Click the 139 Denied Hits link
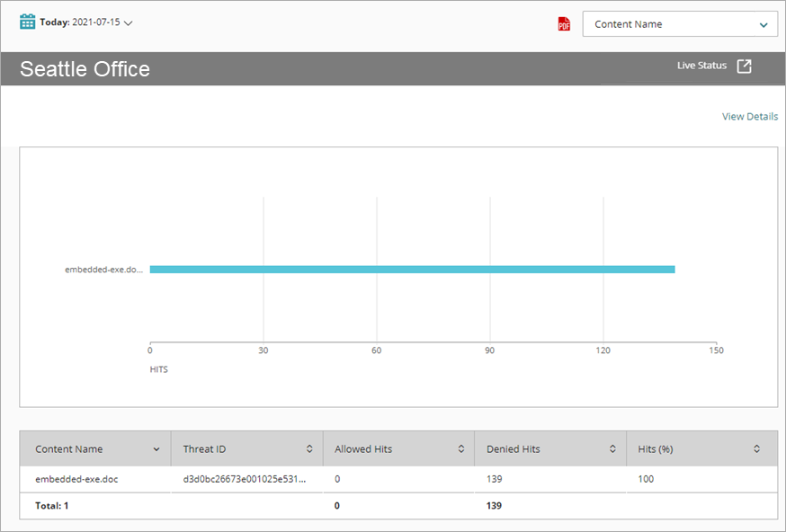The width and height of the screenshot is (786, 532). pyautogui.click(x=494, y=479)
